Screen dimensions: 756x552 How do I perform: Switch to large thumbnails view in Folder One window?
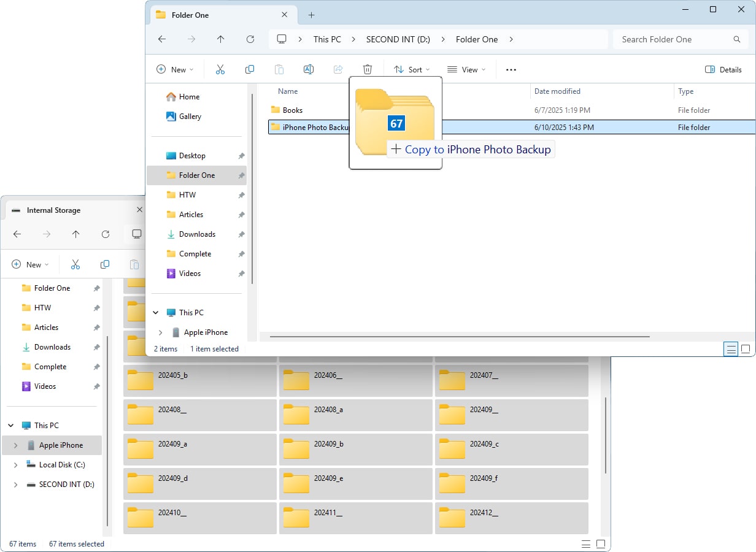point(746,349)
